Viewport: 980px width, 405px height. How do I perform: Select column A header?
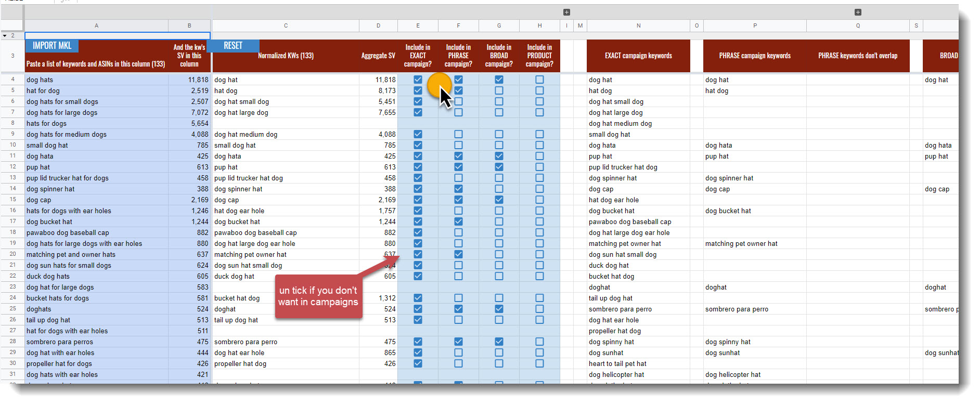[x=96, y=25]
